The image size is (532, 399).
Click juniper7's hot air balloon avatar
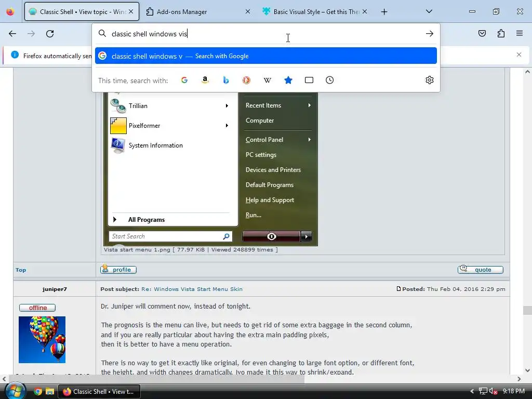(42, 340)
